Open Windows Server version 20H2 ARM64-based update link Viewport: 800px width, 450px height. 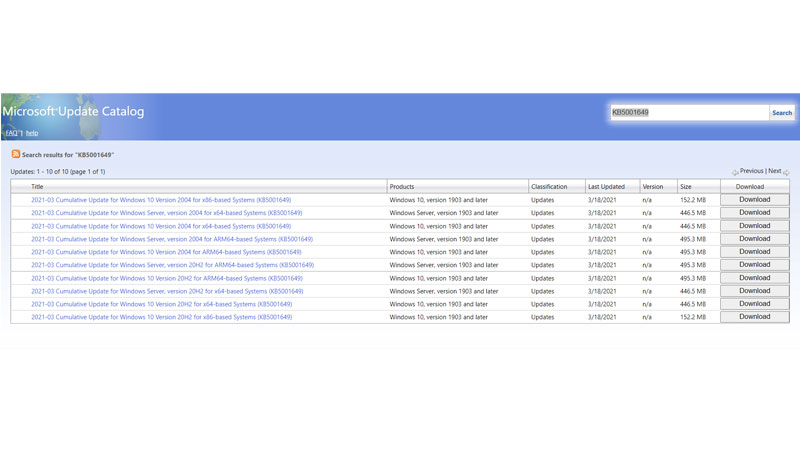(172, 265)
